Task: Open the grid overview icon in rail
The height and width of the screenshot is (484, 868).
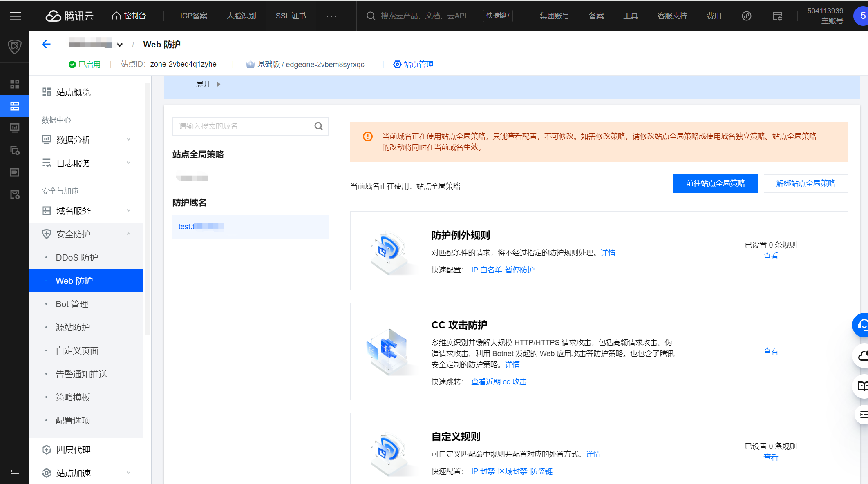Action: [x=15, y=84]
